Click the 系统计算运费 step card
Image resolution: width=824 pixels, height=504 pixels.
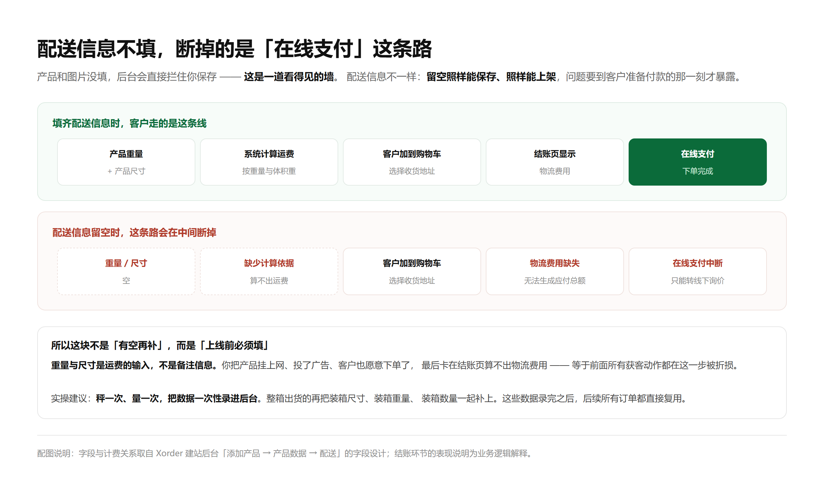point(269,162)
